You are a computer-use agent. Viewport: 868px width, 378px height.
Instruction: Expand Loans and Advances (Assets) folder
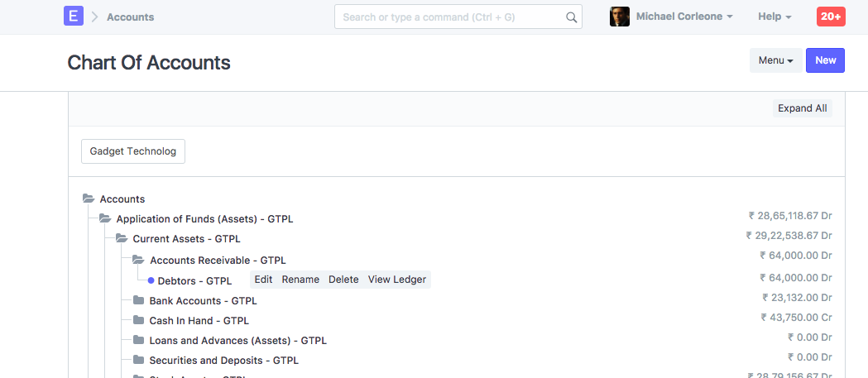(138, 340)
